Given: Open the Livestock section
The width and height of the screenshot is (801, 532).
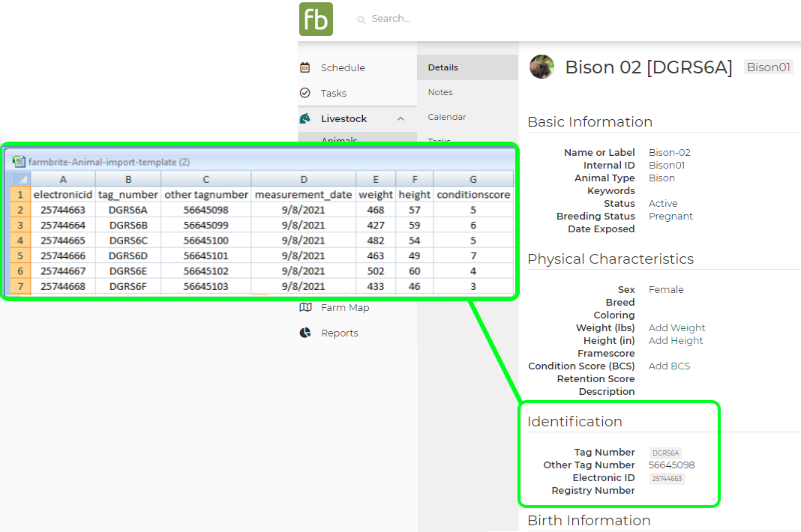Looking at the screenshot, I should tap(343, 119).
